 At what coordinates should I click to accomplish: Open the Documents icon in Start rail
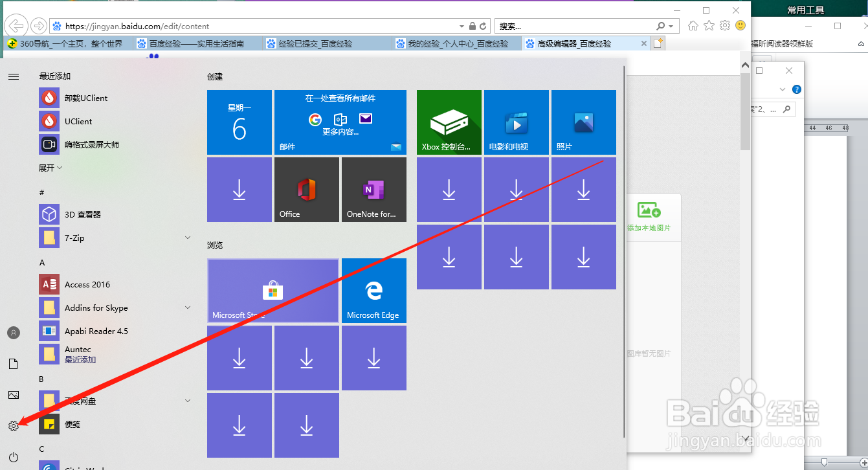point(13,364)
